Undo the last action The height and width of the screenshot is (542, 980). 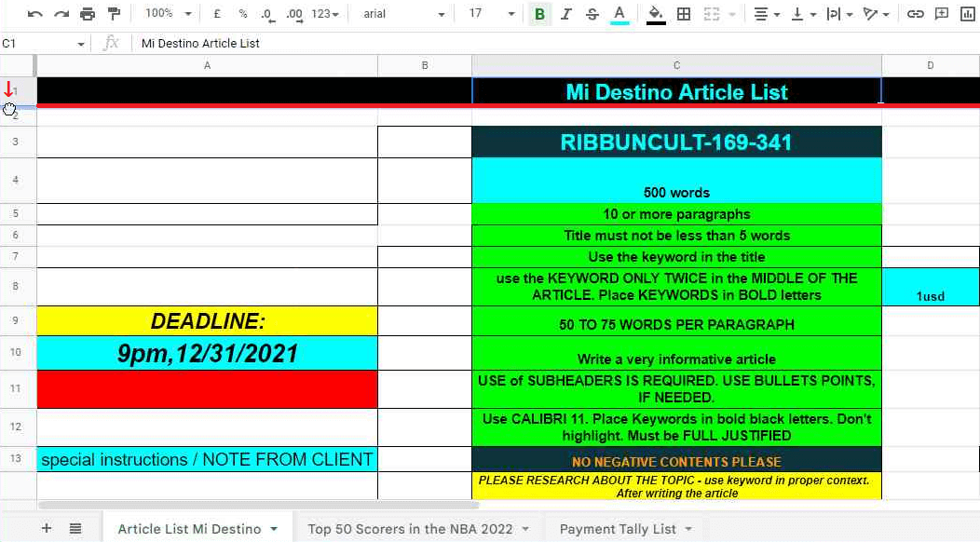pos(33,13)
